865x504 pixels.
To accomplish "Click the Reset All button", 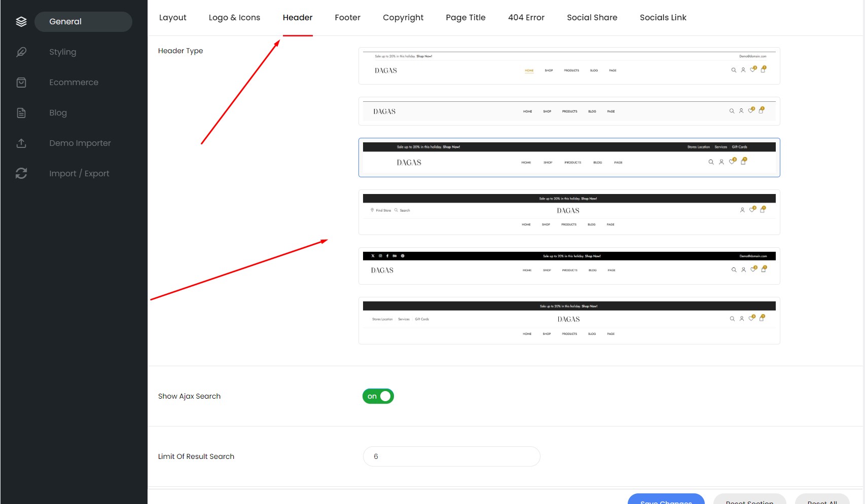I will [x=821, y=499].
